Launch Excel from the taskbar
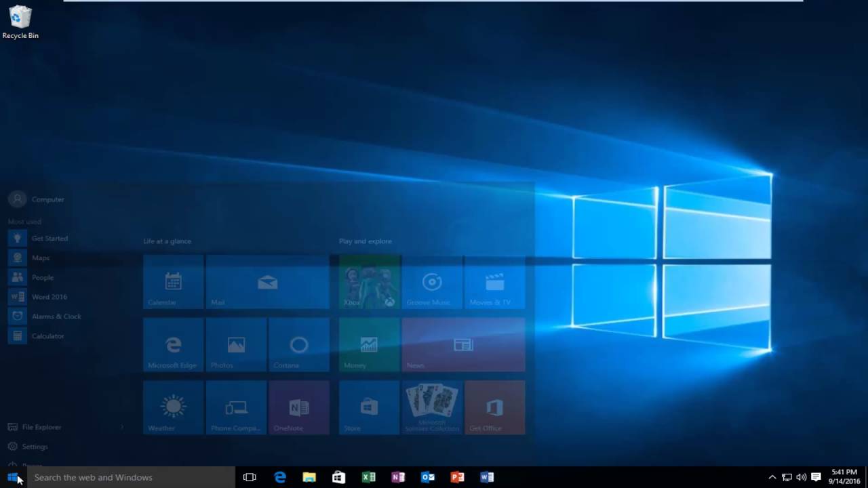Image resolution: width=868 pixels, height=488 pixels. point(368,477)
